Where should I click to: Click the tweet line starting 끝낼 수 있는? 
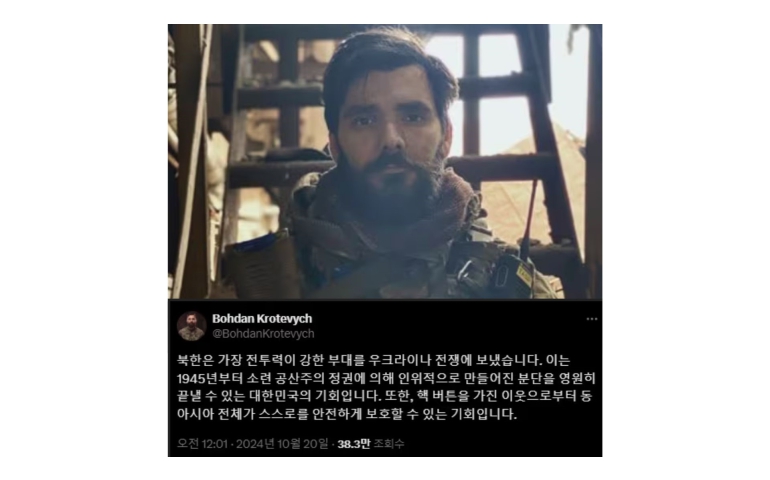tap(385, 396)
